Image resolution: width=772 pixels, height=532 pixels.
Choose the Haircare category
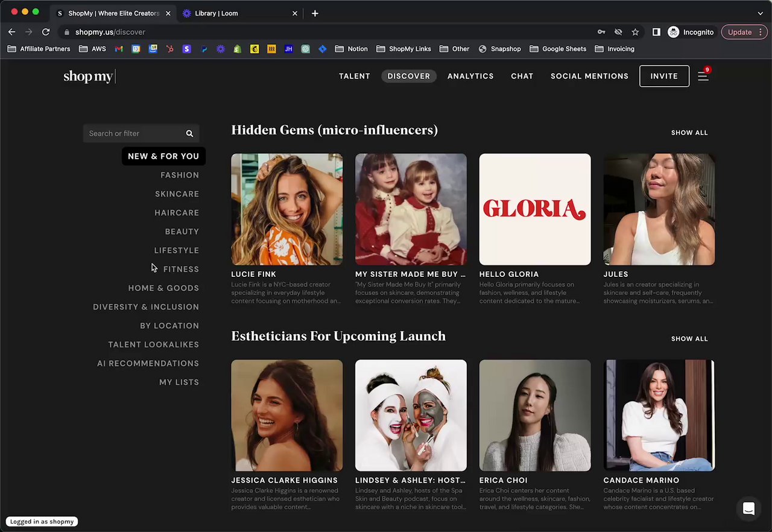[177, 213]
